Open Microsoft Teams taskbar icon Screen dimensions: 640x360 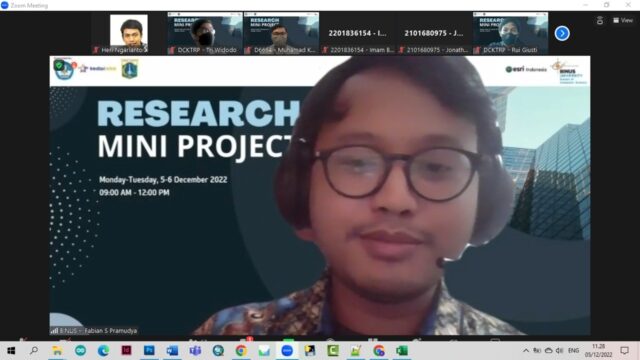195,351
